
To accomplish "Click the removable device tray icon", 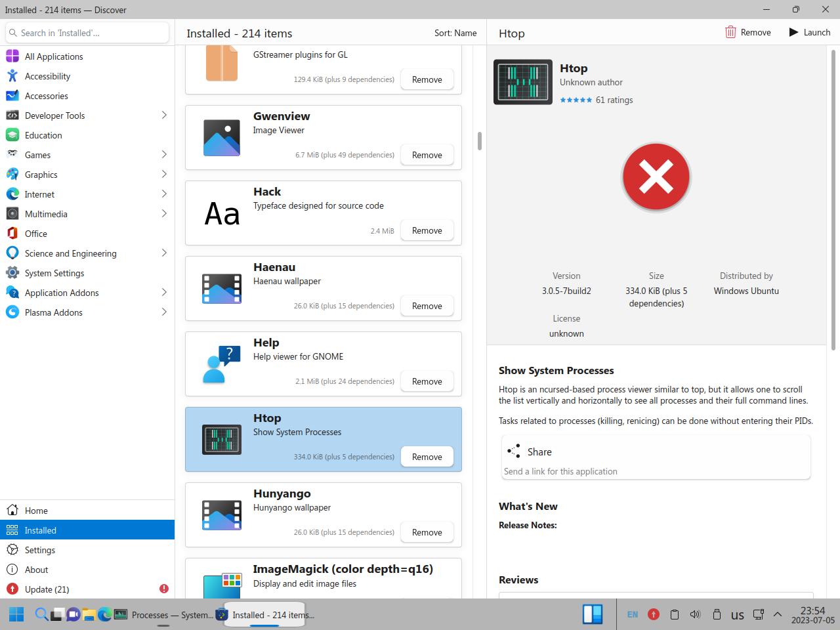I will click(x=717, y=614).
